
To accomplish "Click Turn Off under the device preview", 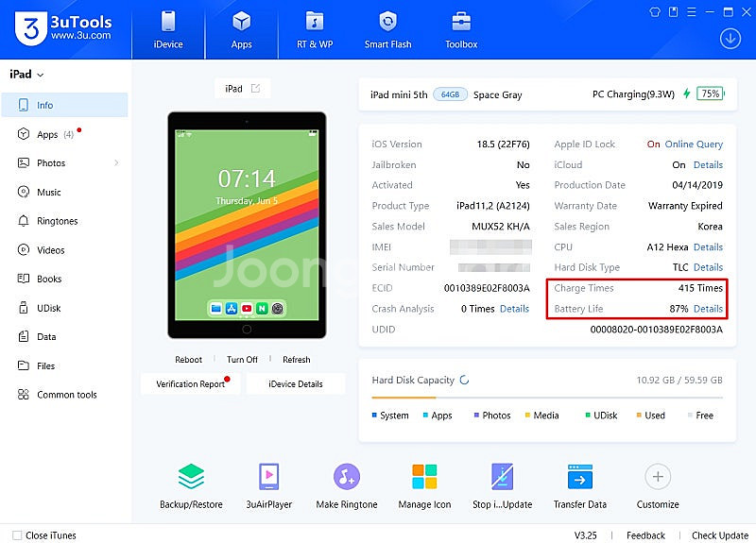I will pos(242,360).
